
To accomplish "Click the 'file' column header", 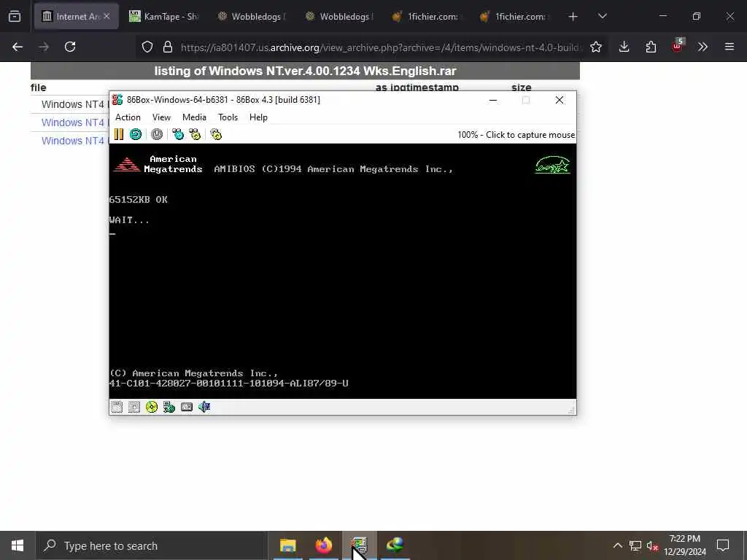I will click(x=38, y=87).
